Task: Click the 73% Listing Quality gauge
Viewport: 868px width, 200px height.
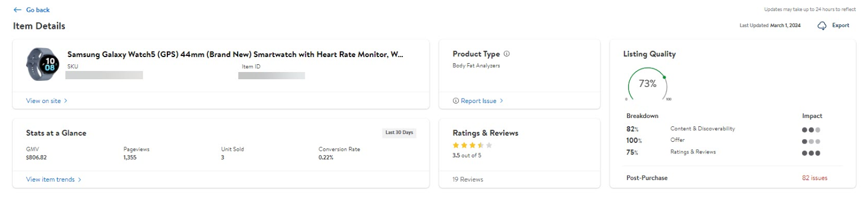Action: point(647,84)
